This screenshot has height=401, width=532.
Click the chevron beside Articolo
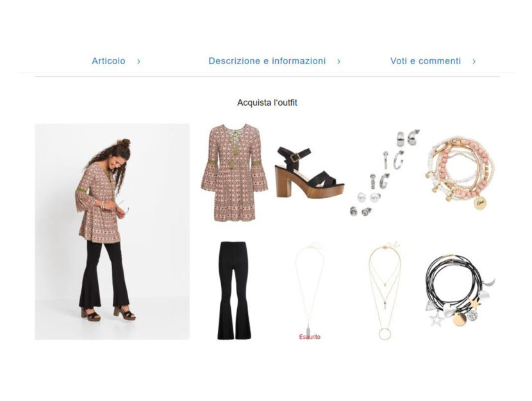pos(138,62)
